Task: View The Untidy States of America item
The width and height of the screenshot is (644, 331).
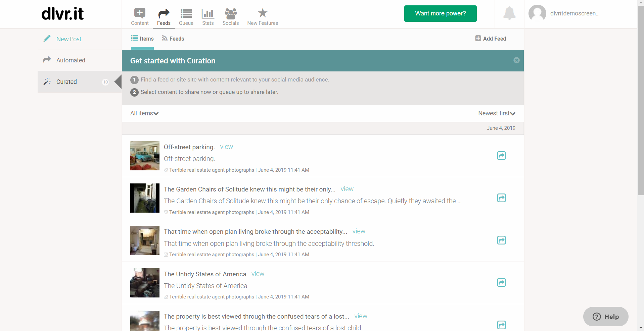Action: [258, 274]
